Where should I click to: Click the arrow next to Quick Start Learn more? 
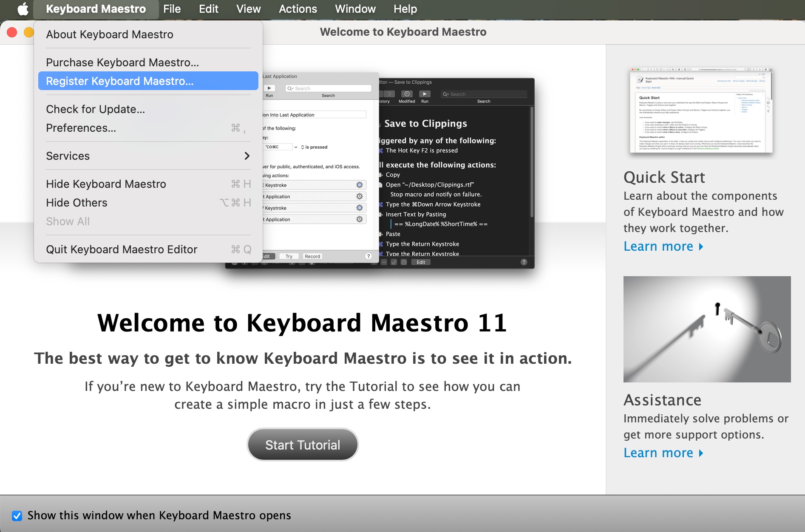(x=701, y=247)
